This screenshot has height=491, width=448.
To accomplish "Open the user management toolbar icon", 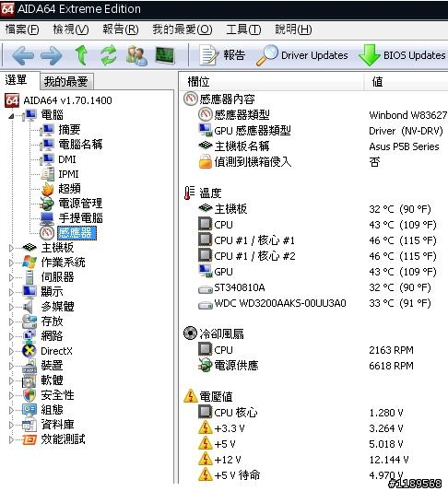I will coord(136,55).
